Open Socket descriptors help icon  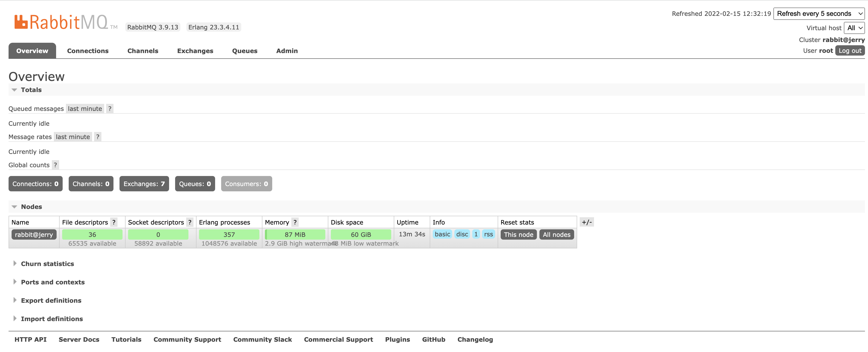click(x=190, y=222)
